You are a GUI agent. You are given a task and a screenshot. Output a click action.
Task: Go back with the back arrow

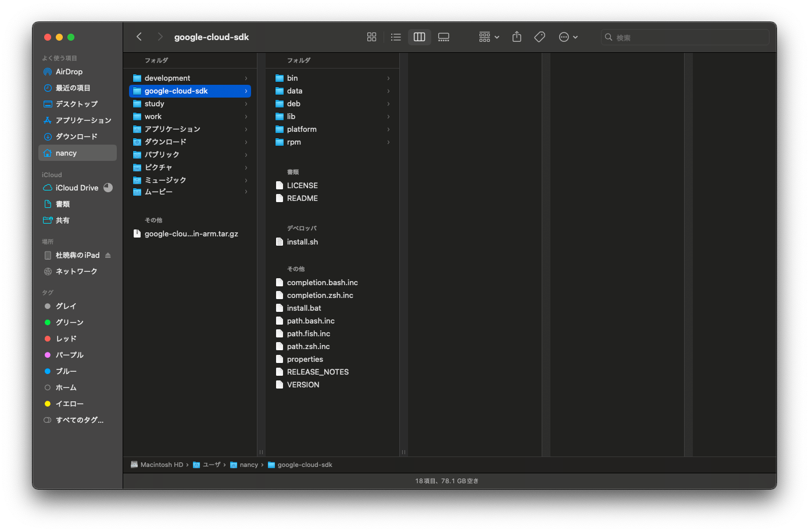pyautogui.click(x=139, y=37)
